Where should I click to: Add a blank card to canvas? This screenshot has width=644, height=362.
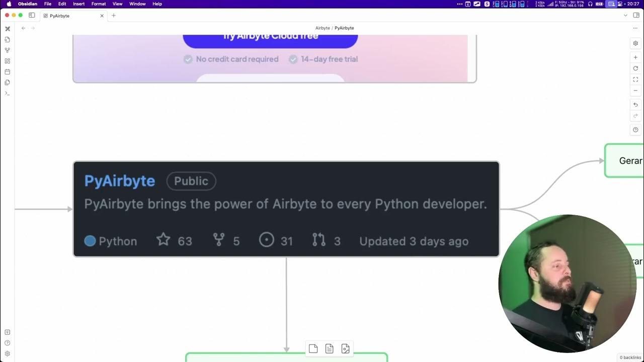pyautogui.click(x=313, y=349)
